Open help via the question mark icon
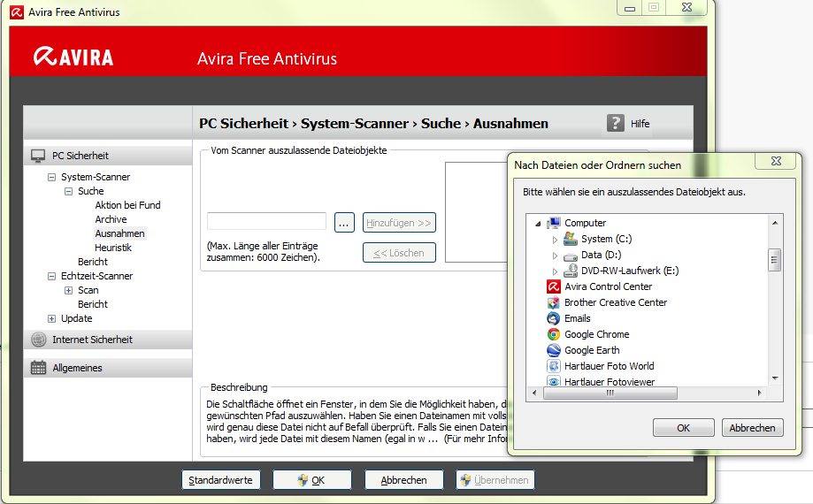 click(x=616, y=123)
